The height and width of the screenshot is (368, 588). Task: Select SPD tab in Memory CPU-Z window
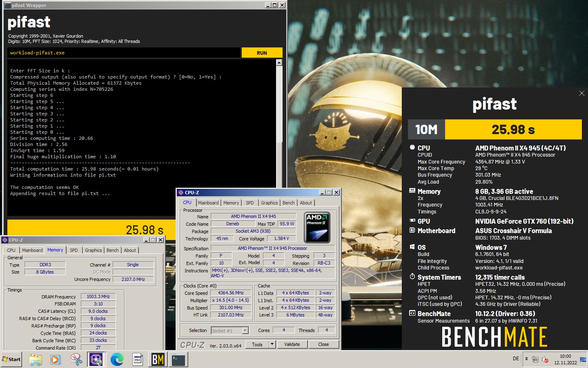click(x=74, y=250)
